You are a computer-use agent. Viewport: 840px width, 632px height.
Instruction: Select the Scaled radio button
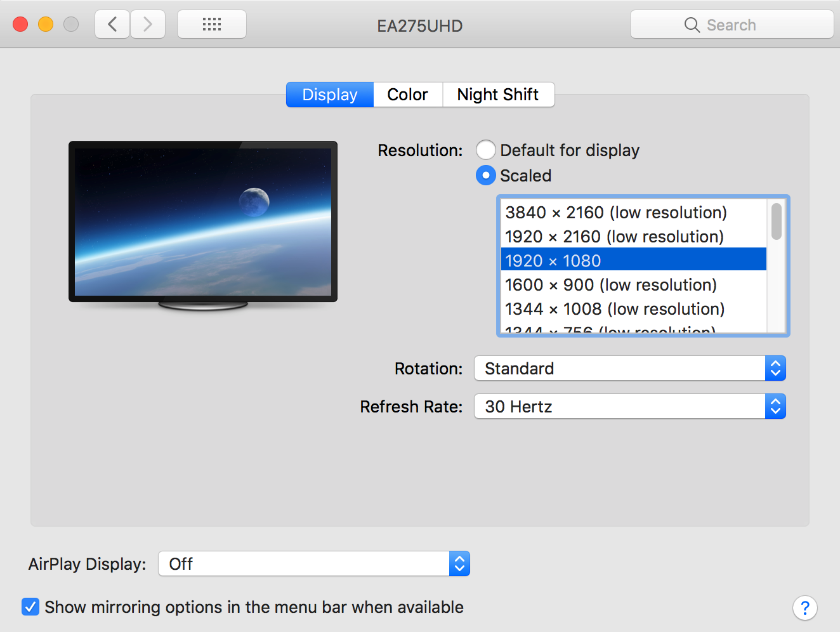click(x=486, y=175)
